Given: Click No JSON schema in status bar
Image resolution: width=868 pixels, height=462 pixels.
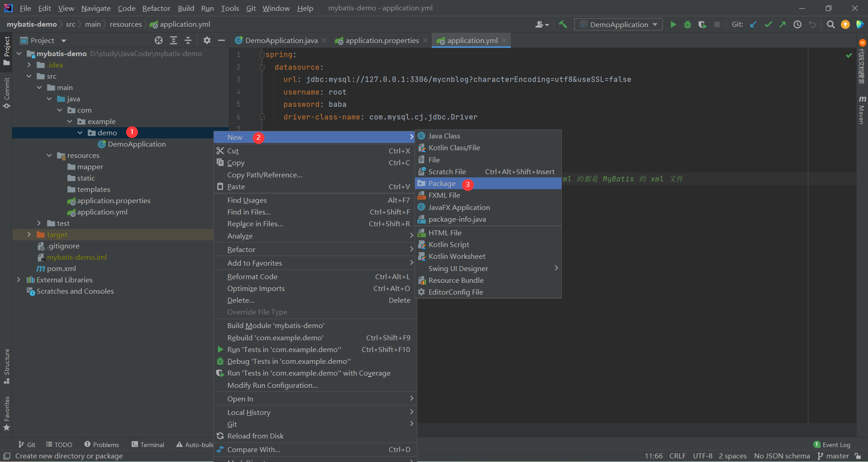Looking at the screenshot, I should click(x=782, y=456).
